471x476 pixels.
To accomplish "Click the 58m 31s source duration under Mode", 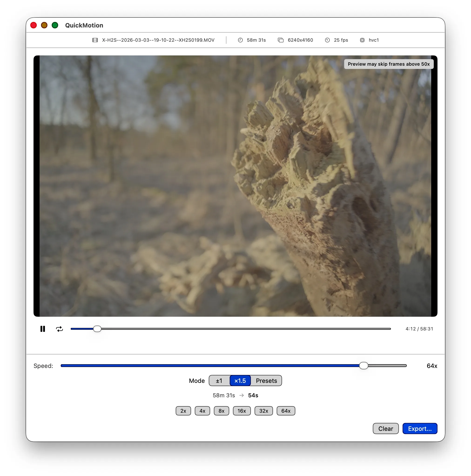I will [224, 395].
